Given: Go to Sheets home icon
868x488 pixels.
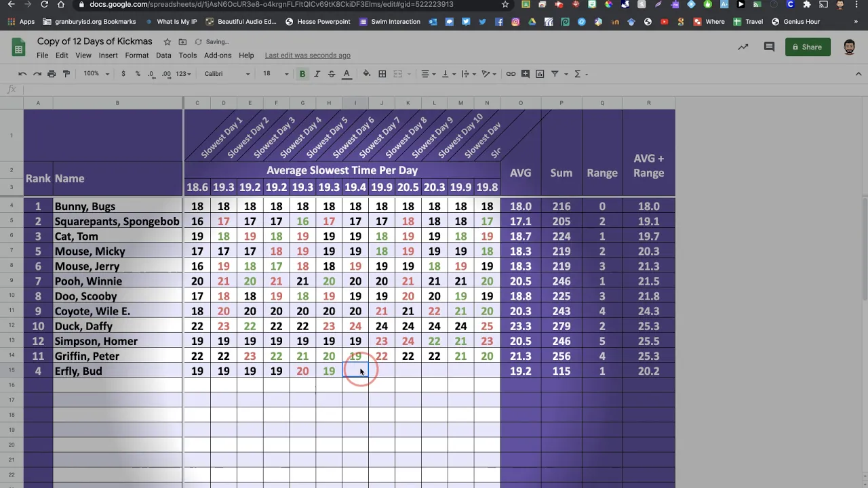Looking at the screenshot, I should click(x=18, y=47).
